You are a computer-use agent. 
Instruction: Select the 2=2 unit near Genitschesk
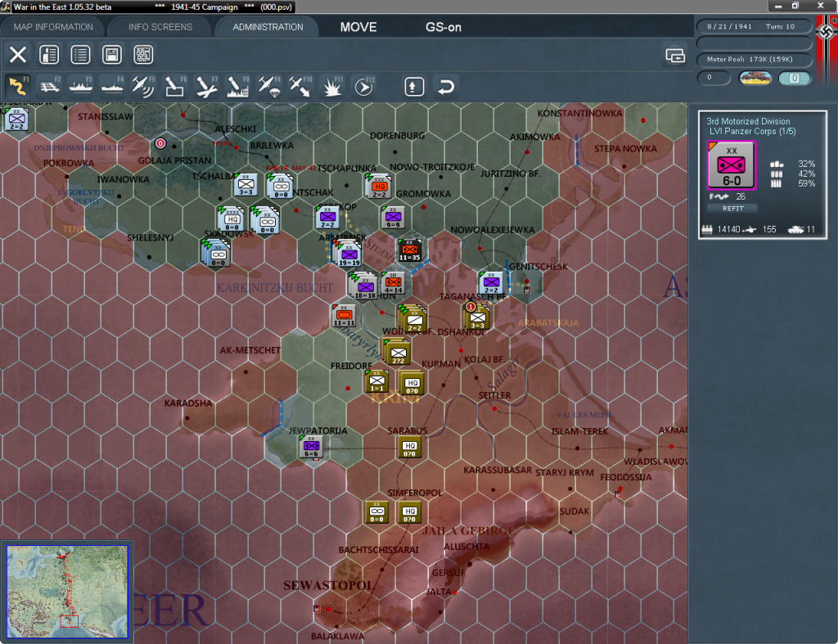tap(491, 283)
